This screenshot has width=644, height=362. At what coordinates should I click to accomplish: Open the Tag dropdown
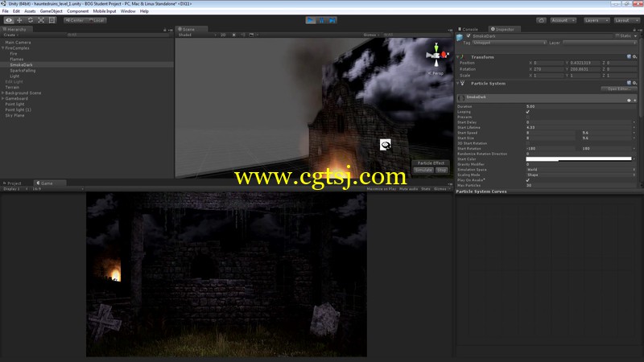point(509,43)
